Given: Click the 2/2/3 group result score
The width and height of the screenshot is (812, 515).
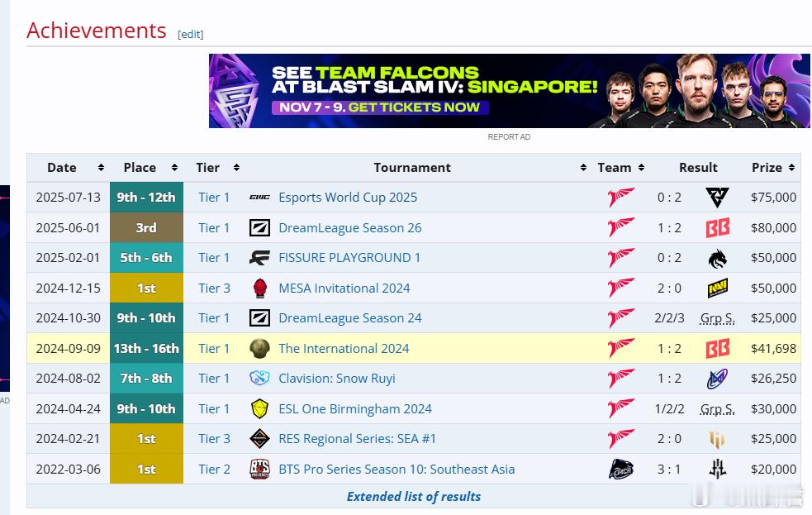Looking at the screenshot, I should pos(669,318).
